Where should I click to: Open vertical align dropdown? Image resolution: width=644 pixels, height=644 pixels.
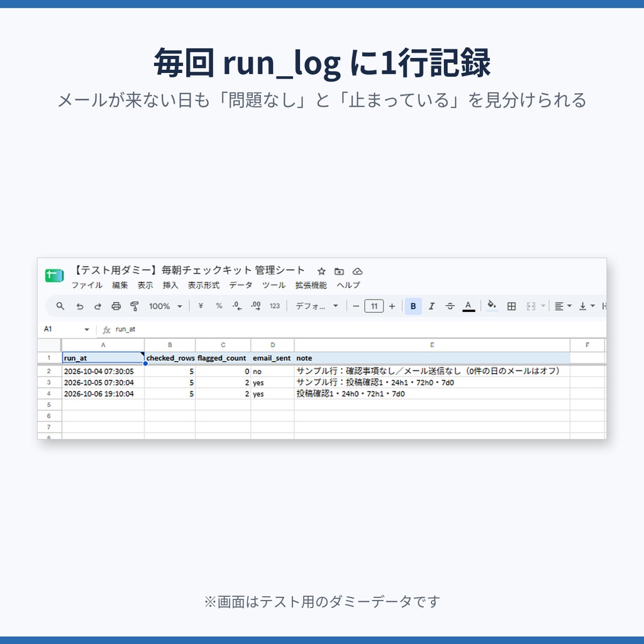tap(587, 306)
